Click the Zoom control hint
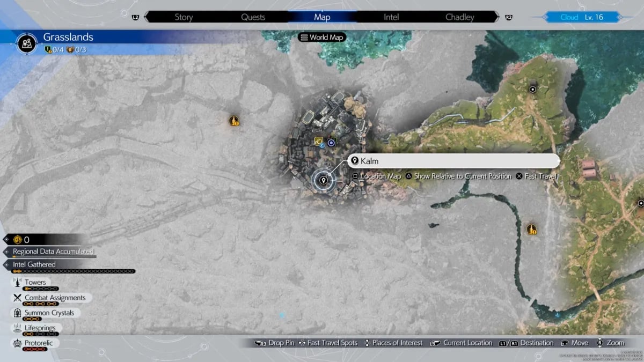Viewport: 644px width, 362px height. point(610,343)
